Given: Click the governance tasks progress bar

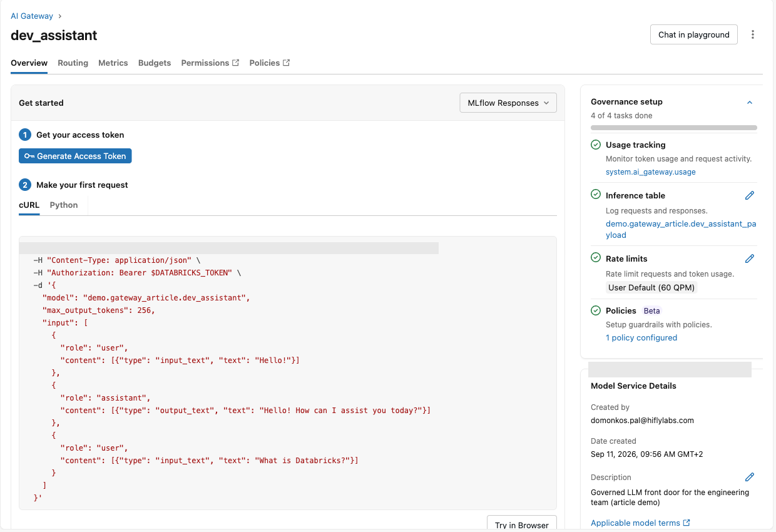Looking at the screenshot, I should pyautogui.click(x=674, y=128).
